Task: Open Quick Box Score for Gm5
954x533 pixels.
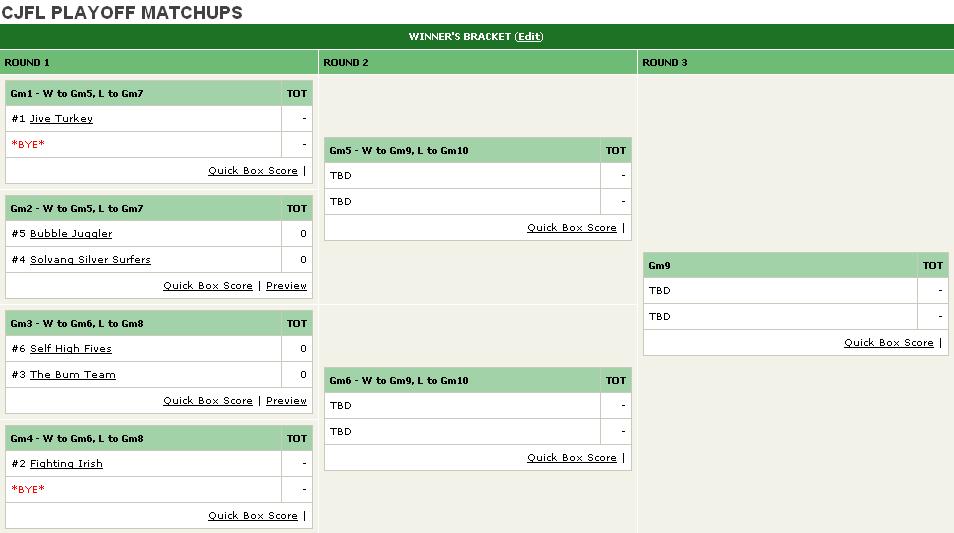Action: (572, 228)
